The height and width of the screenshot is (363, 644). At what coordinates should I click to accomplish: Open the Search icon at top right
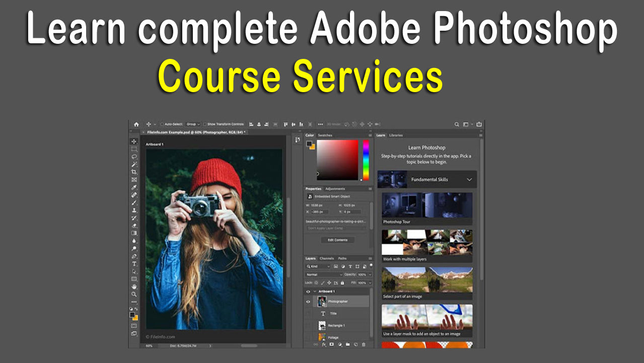(x=457, y=124)
